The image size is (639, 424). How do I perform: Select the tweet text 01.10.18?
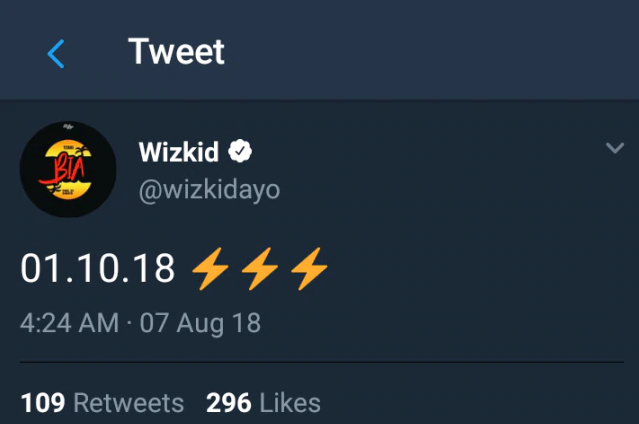[98, 268]
